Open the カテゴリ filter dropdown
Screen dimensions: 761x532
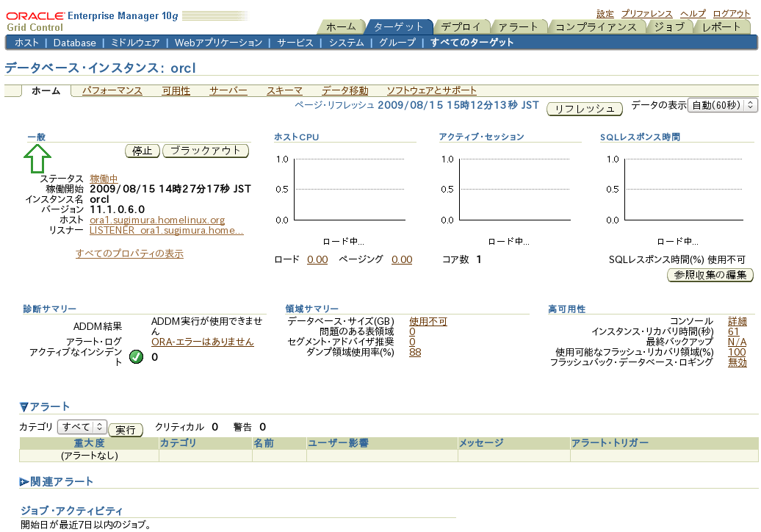[82, 427]
